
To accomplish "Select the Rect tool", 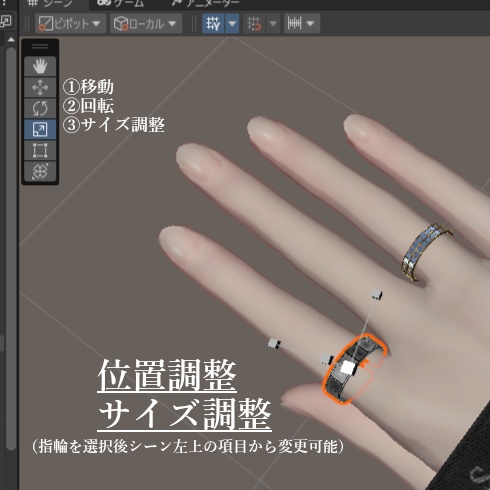I will pyautogui.click(x=40, y=150).
